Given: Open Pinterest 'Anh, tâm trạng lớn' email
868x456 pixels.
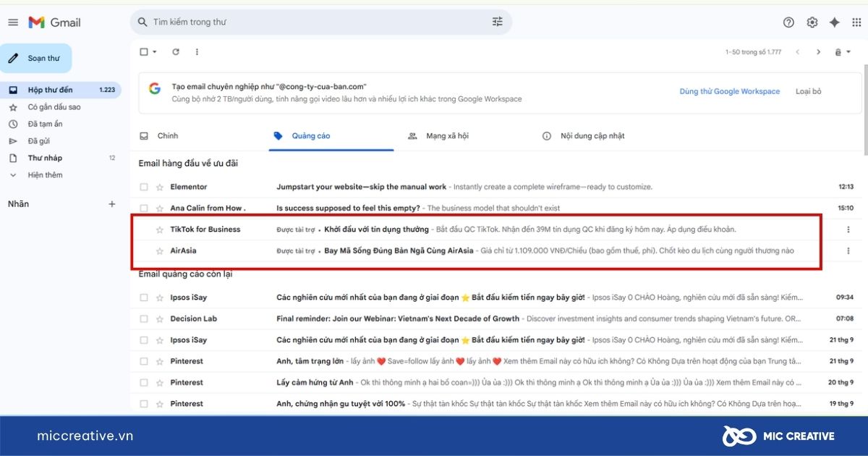Looking at the screenshot, I should pyautogui.click(x=498, y=361).
